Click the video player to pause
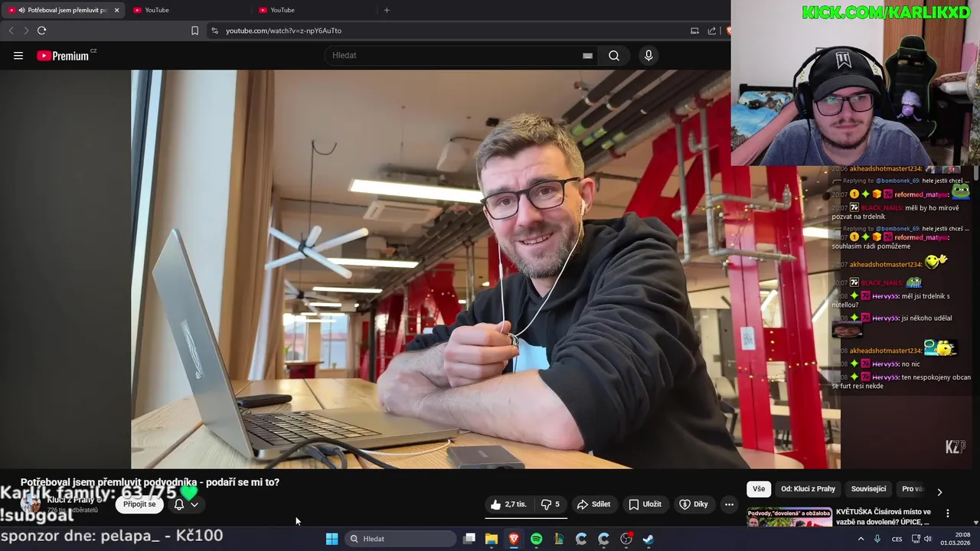The image size is (980, 551). (485, 269)
